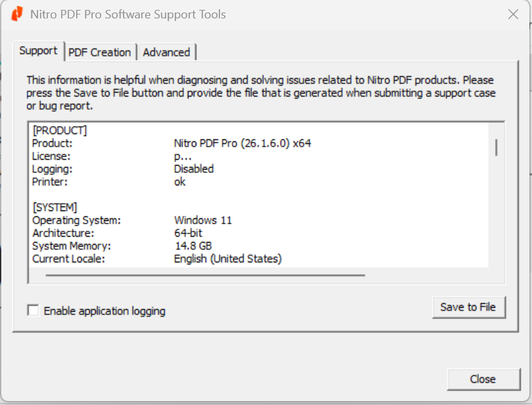Image resolution: width=532 pixels, height=405 pixels.
Task: Click the 'Product:' label
Action: 53,143
